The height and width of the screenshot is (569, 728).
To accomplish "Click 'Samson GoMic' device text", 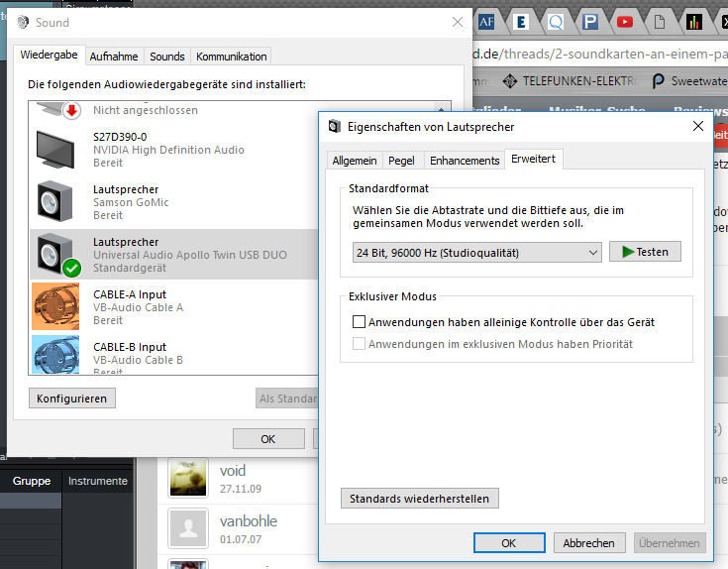I will (x=131, y=202).
